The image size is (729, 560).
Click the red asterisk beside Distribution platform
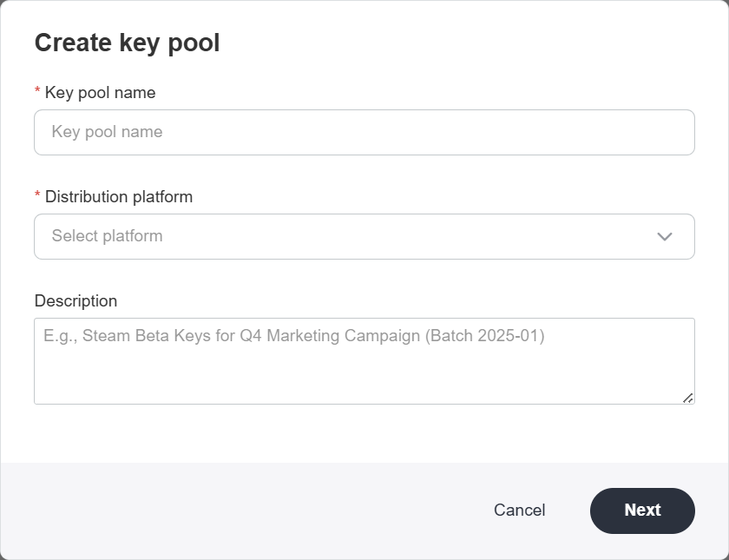[37, 197]
